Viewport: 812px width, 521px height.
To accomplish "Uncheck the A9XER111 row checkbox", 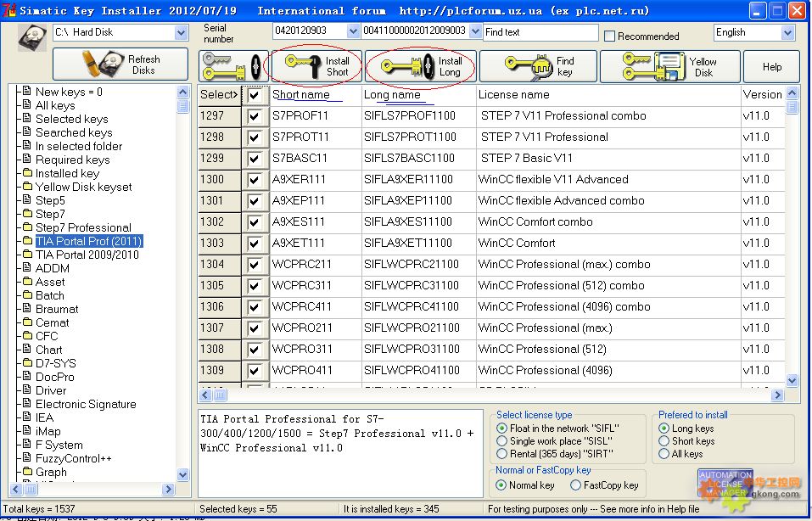I will (255, 180).
